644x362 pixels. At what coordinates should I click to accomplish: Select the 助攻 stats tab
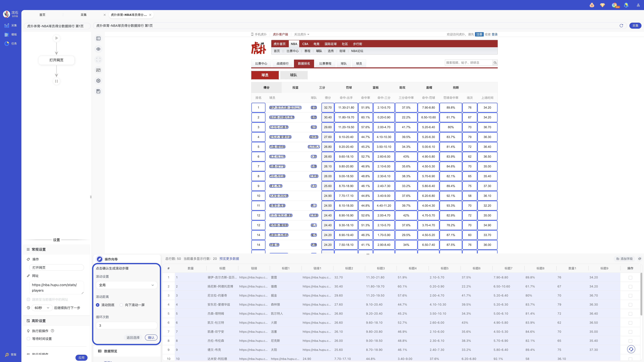click(402, 87)
